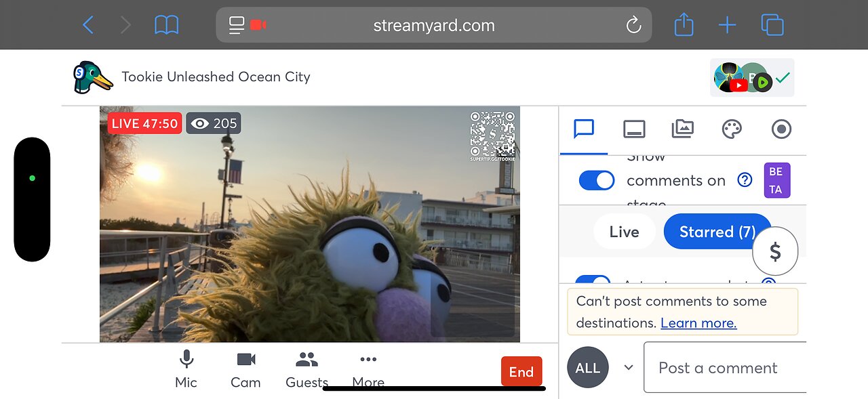Open the Brand color palette icon
The image size is (868, 399).
[732, 129]
